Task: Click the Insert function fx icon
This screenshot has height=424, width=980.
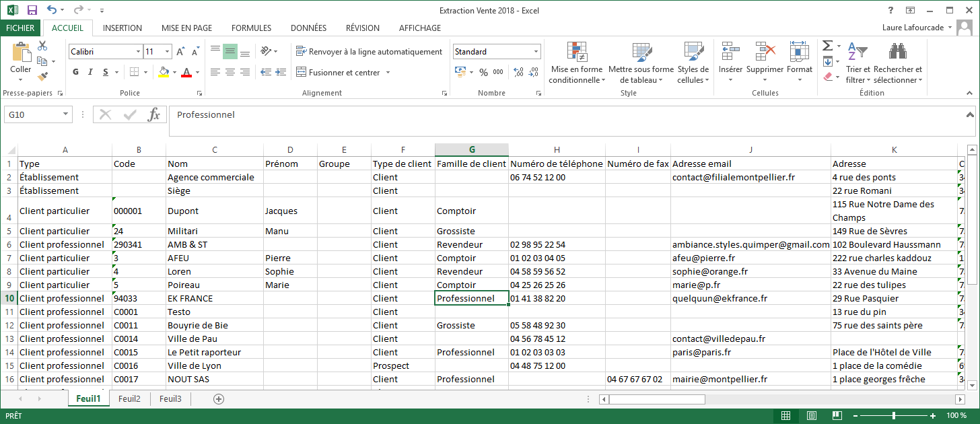Action: click(x=154, y=114)
